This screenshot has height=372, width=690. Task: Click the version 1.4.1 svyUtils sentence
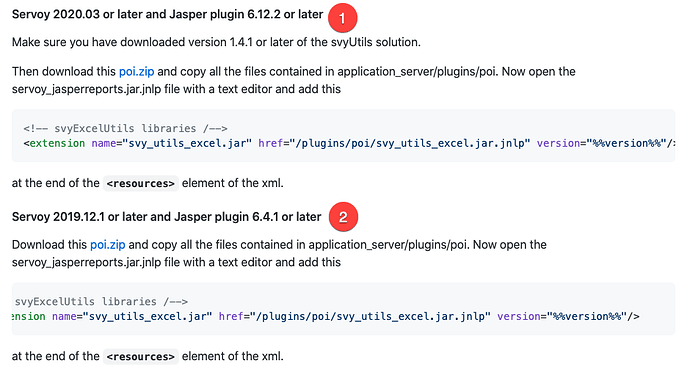tap(216, 42)
